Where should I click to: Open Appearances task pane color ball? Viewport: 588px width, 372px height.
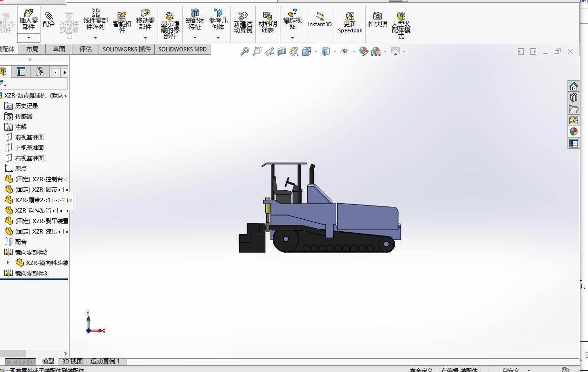click(x=574, y=132)
